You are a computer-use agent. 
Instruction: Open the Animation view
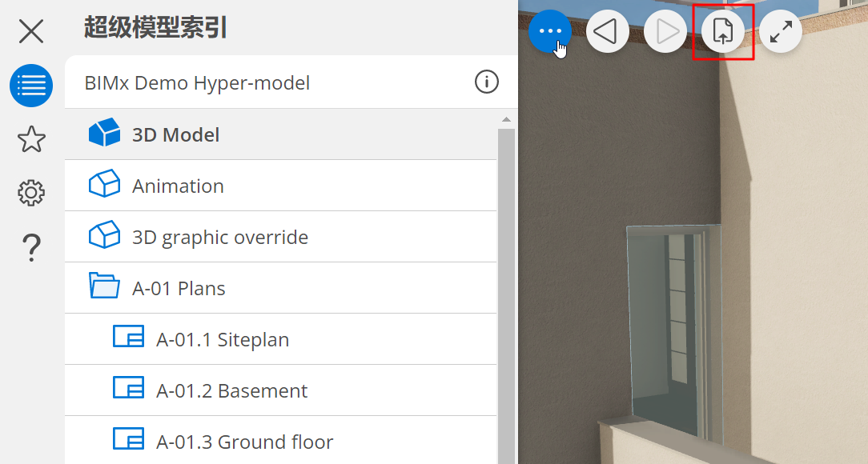click(281, 186)
